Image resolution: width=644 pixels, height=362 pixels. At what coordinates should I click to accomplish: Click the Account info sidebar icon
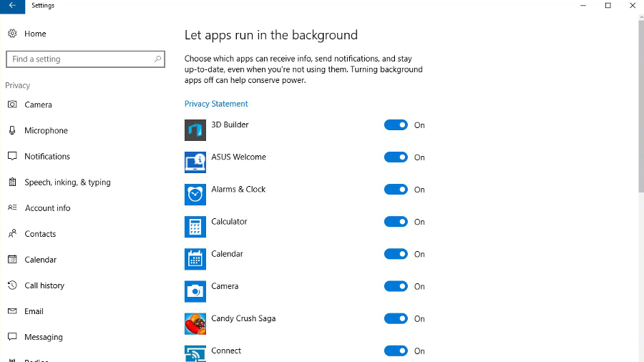click(12, 207)
